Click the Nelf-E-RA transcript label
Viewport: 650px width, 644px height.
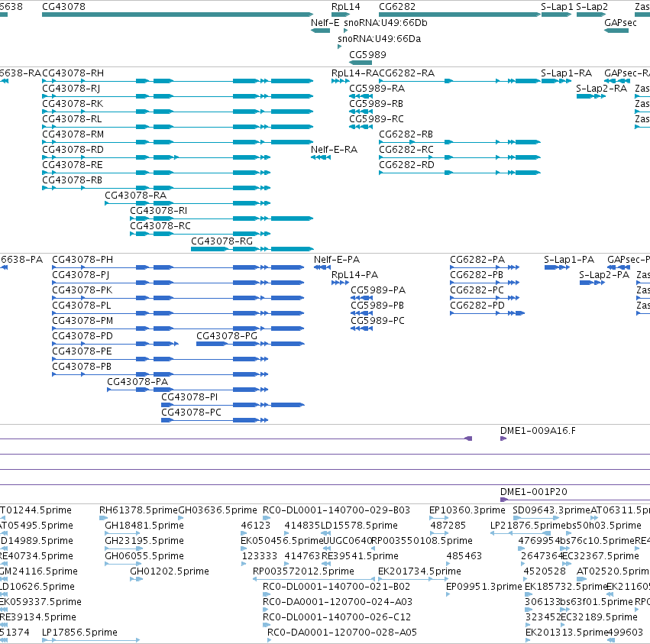click(334, 150)
